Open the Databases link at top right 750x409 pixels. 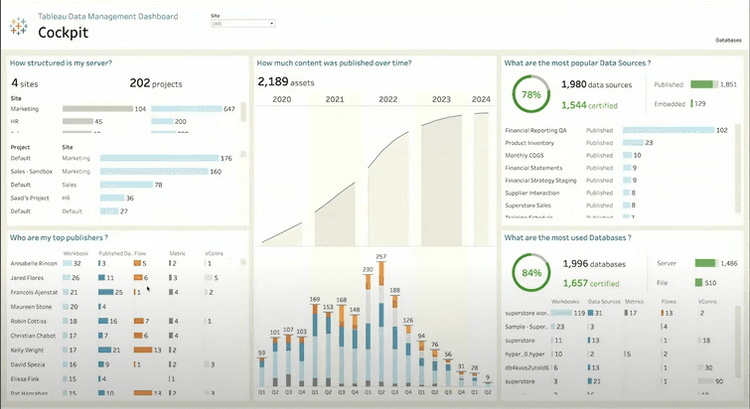728,40
